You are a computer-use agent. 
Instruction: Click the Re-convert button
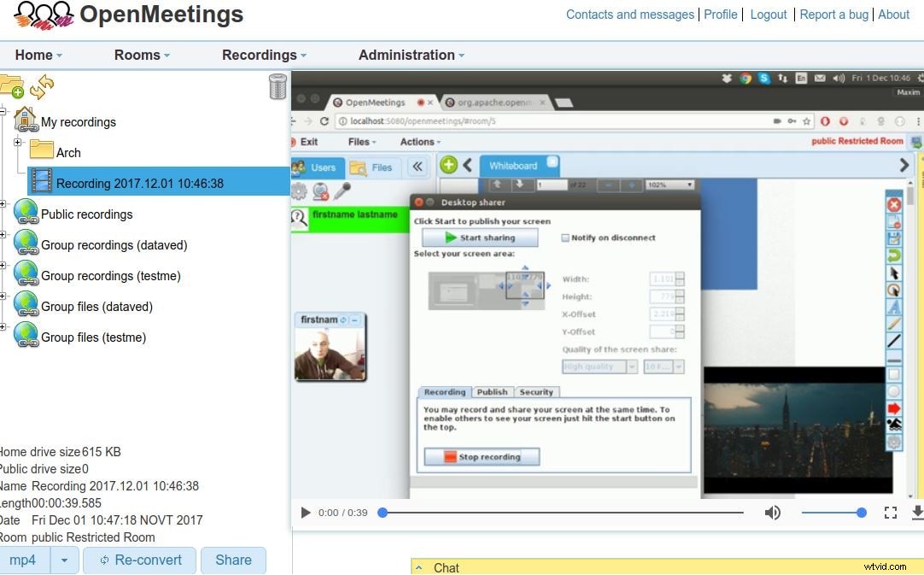click(x=139, y=560)
